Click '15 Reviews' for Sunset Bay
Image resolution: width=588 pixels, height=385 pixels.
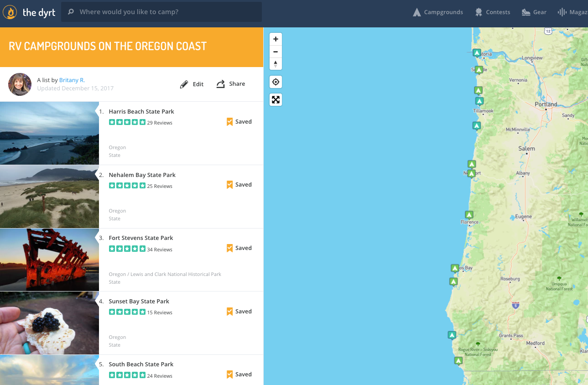click(x=160, y=312)
